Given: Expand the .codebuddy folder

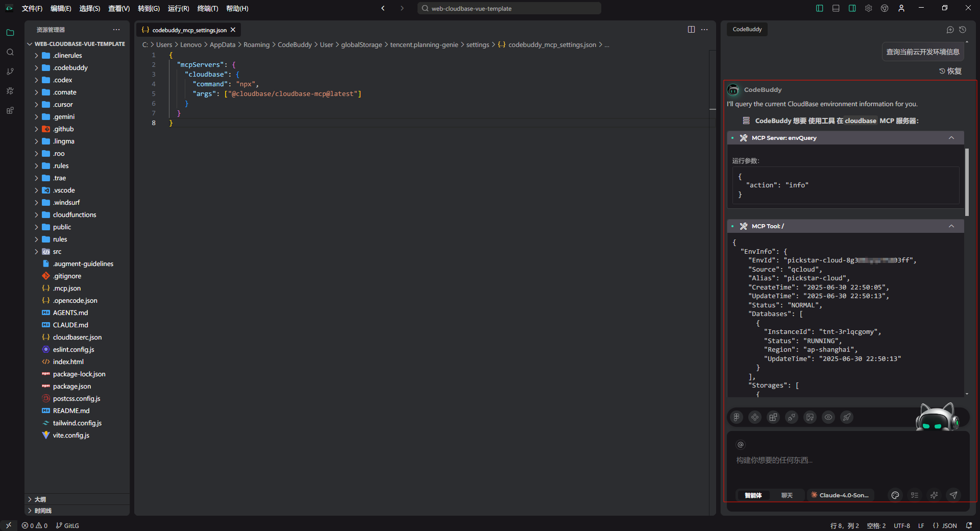Looking at the screenshot, I should pos(78,68).
